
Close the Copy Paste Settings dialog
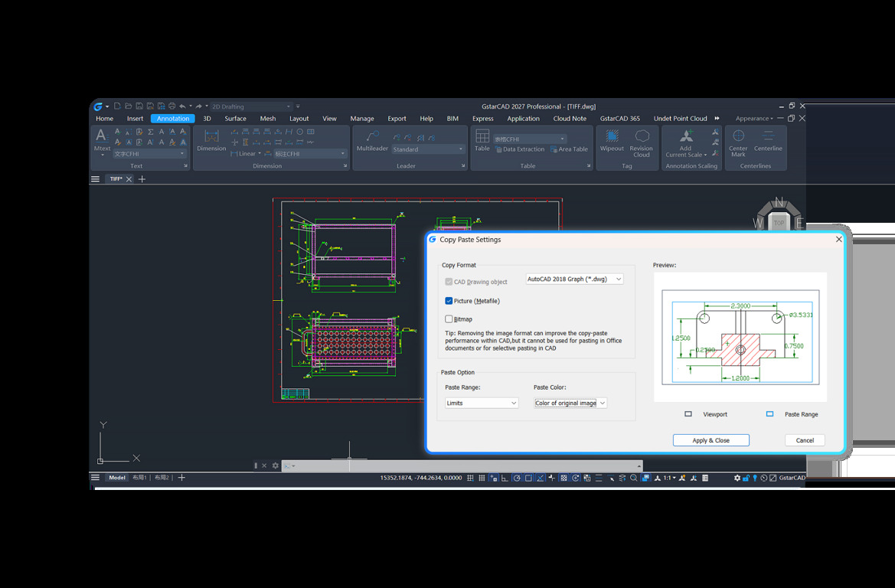pos(838,239)
